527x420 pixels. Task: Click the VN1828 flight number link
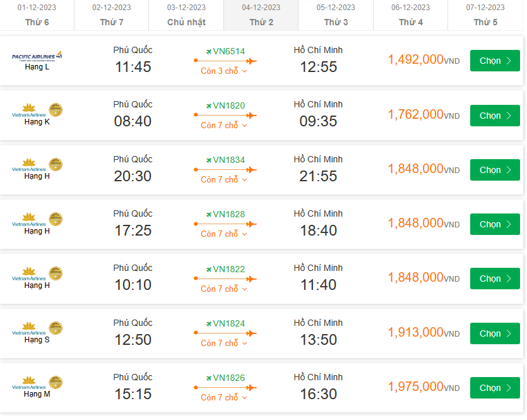228,214
